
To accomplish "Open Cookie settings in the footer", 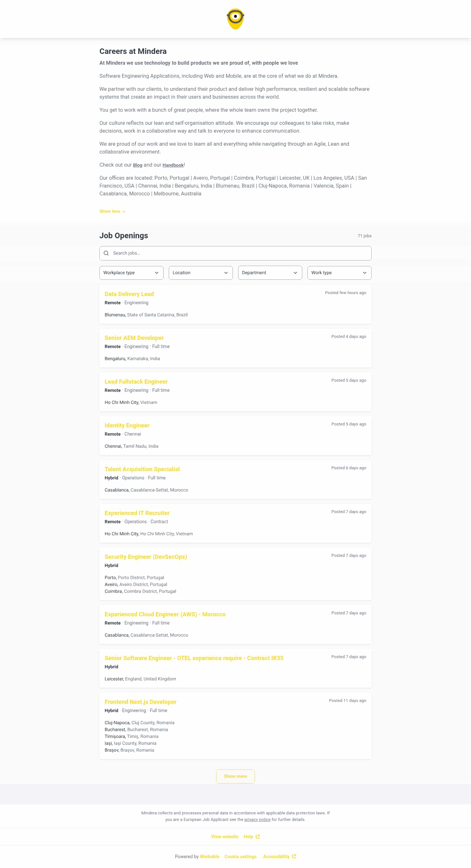I will tap(240, 856).
